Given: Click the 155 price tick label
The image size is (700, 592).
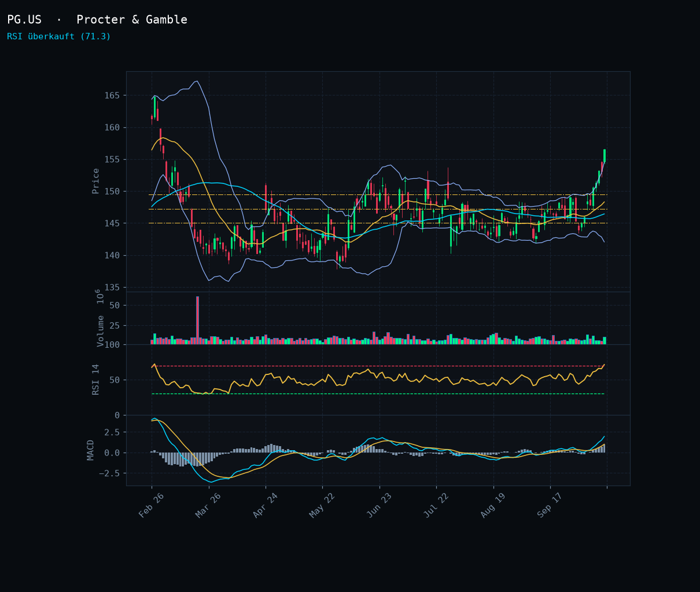Looking at the screenshot, I should coord(112,160).
